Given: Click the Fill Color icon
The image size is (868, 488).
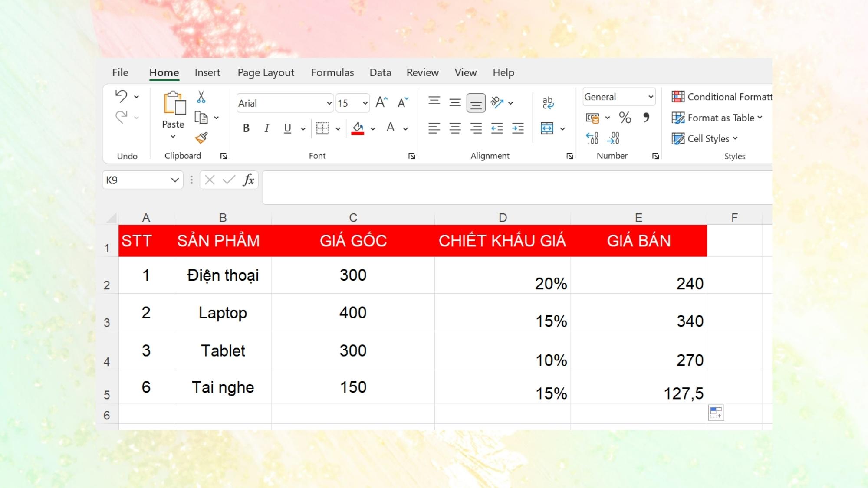Looking at the screenshot, I should click(x=358, y=128).
